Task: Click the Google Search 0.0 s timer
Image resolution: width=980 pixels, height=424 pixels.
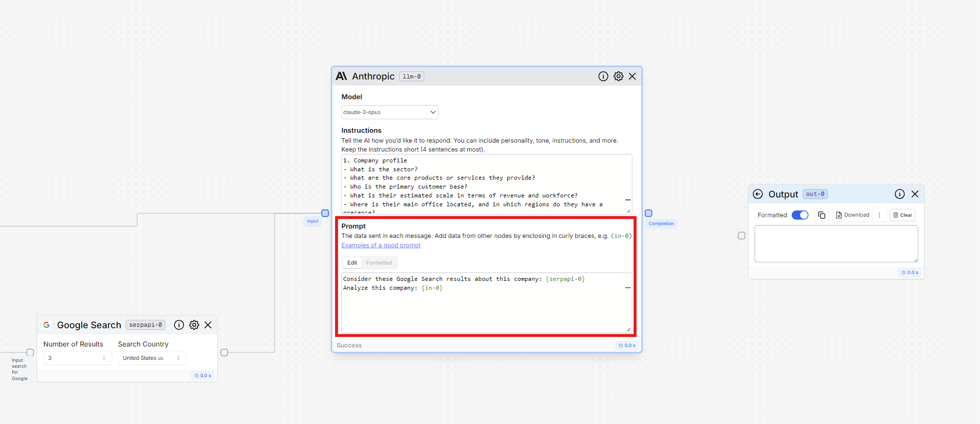Action: [x=202, y=376]
